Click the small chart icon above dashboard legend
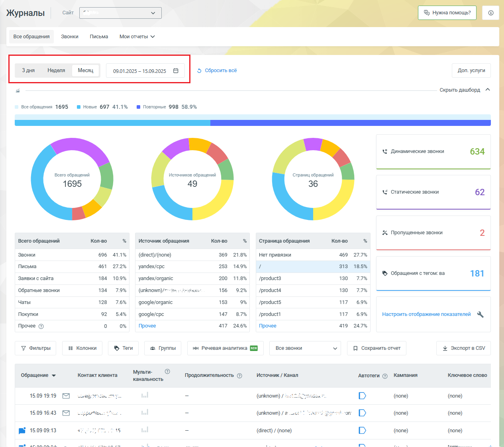The image size is (504, 447). click(18, 91)
